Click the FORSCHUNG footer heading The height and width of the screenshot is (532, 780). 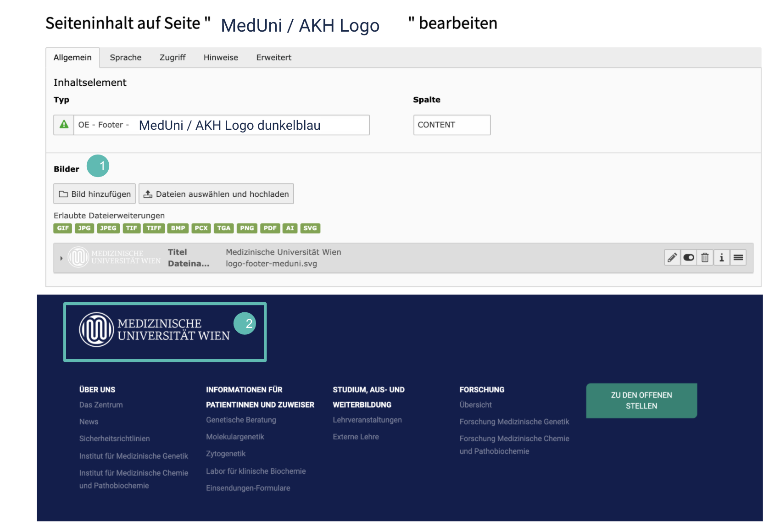point(482,390)
